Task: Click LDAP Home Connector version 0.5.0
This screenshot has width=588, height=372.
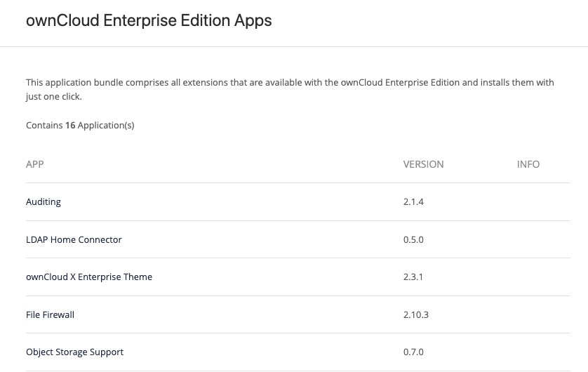Action: [413, 239]
